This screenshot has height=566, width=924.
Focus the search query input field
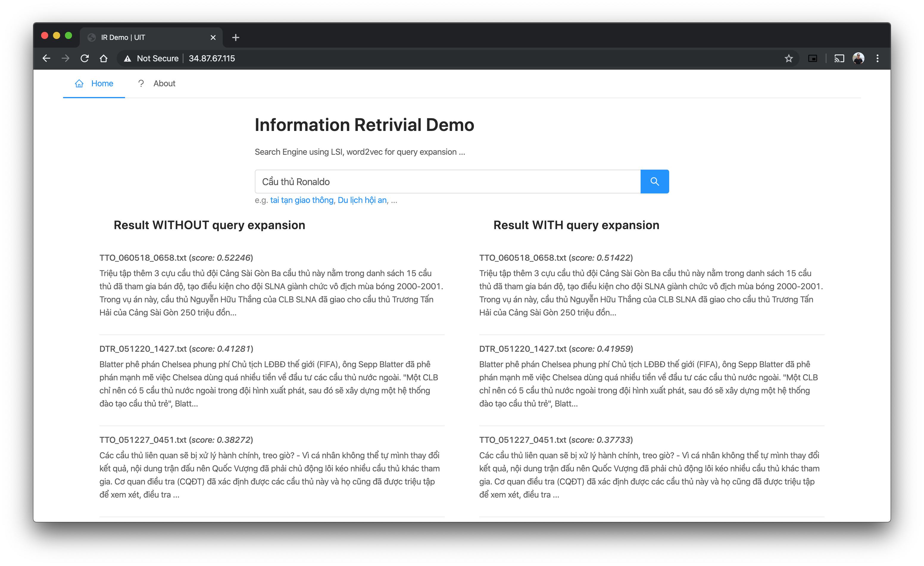447,182
